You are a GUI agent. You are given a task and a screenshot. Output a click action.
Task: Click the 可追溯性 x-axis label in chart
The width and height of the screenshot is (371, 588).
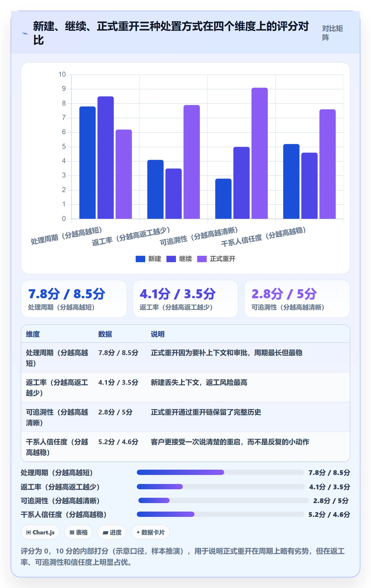pos(199,236)
